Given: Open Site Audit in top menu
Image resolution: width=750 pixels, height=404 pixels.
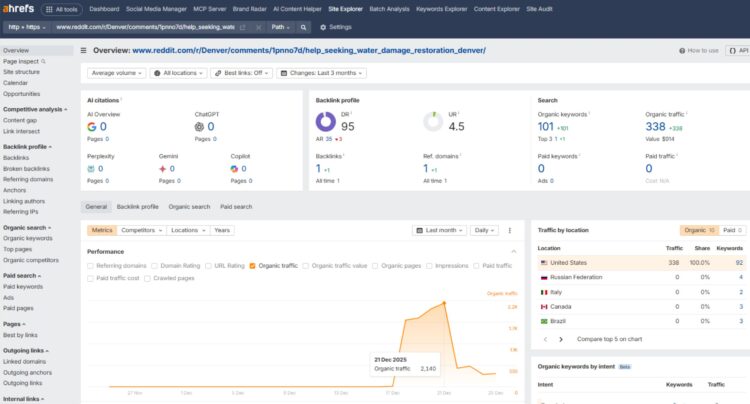Looking at the screenshot, I should (540, 9).
